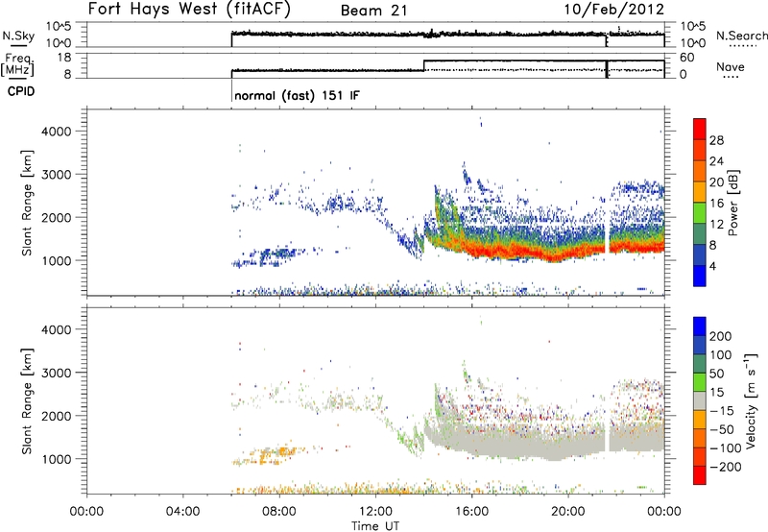Click the '-100' label on Velocity color bar
The width and height of the screenshot is (768, 532).
tap(726, 448)
